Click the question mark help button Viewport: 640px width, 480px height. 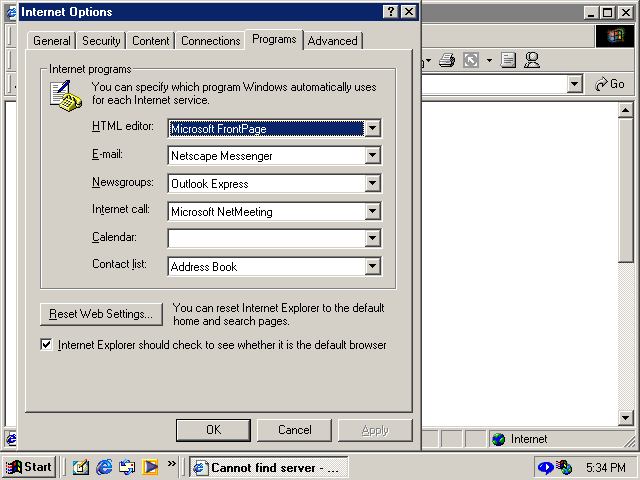(391, 12)
